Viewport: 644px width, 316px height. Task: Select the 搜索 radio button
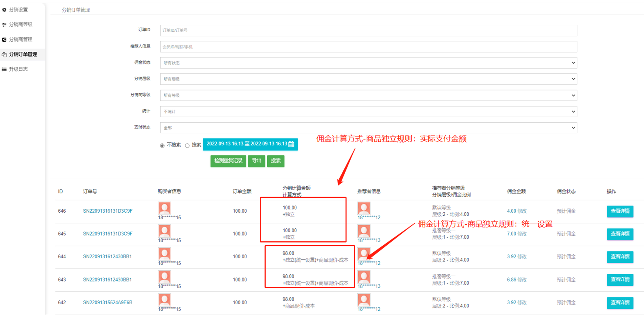click(187, 145)
